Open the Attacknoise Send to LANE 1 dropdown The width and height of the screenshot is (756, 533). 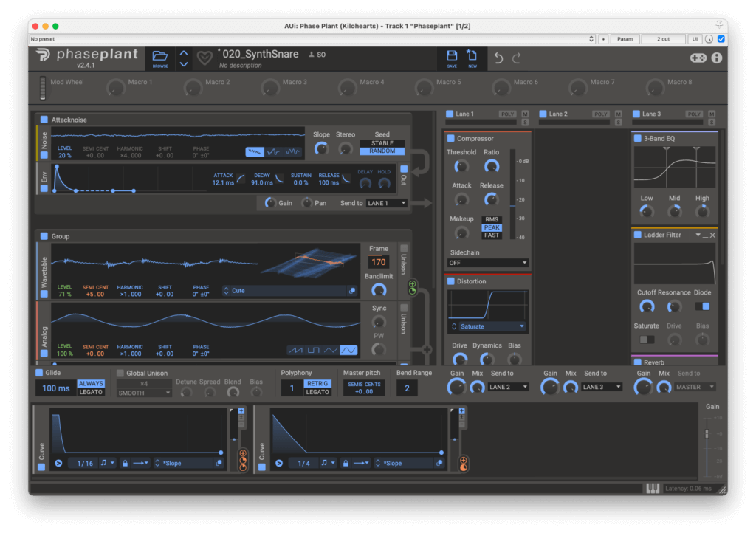(387, 203)
